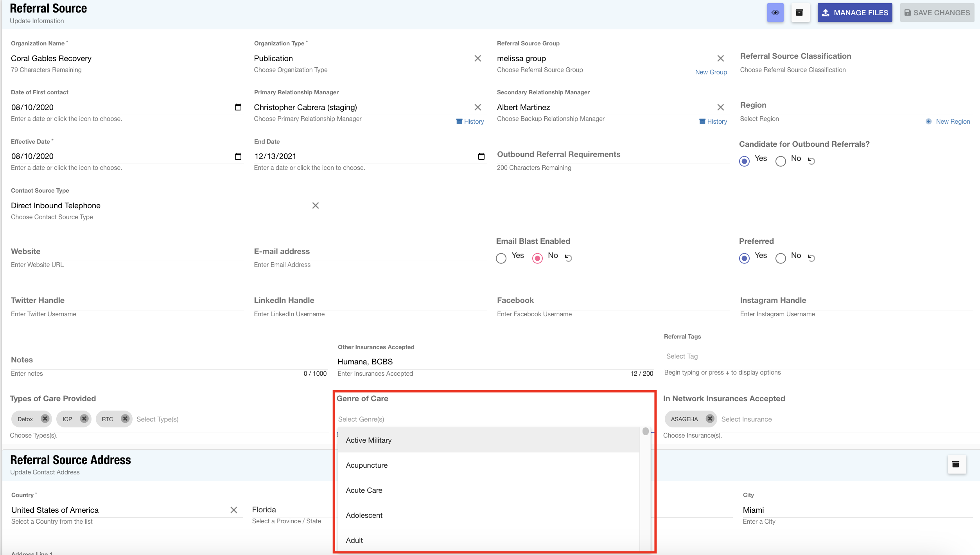Open calendar picker for End Date
The width and height of the screenshot is (980, 555).
(481, 156)
